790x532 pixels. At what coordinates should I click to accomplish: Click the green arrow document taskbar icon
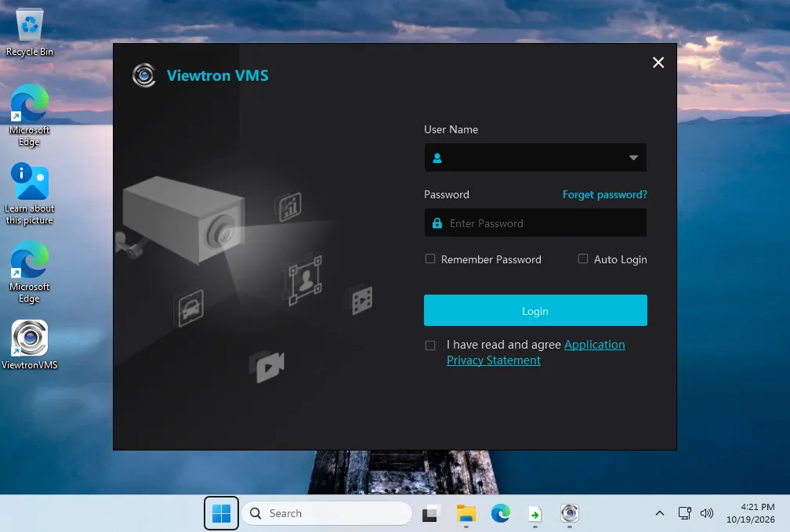coord(535,513)
